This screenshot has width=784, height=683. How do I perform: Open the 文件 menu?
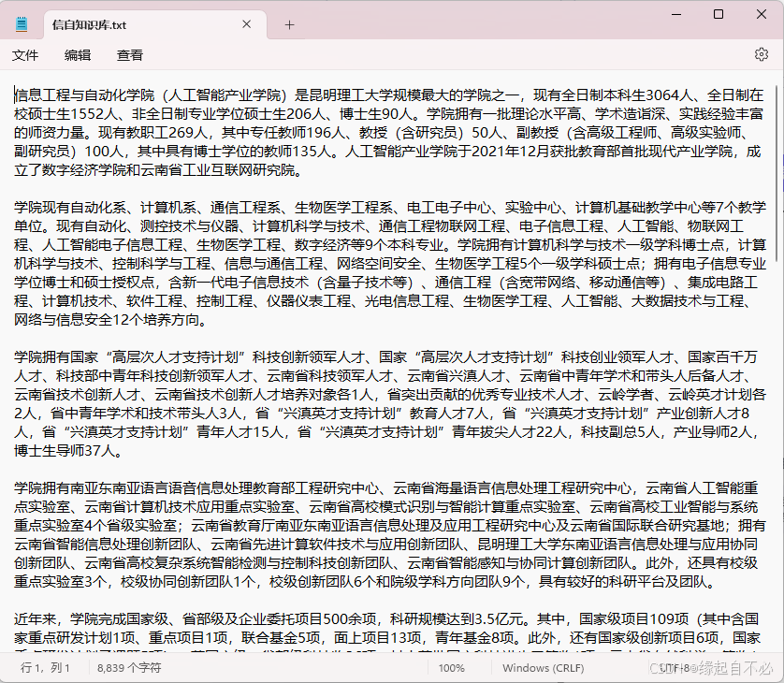(25, 55)
